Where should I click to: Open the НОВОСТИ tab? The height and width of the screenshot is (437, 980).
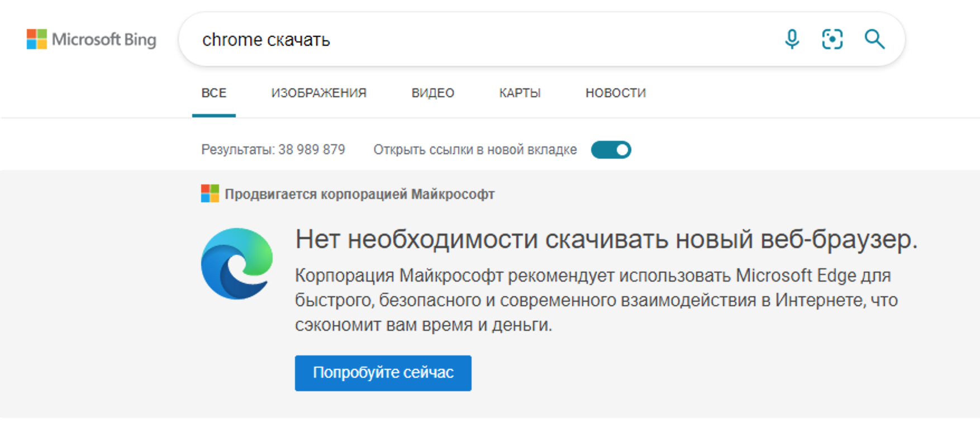point(616,93)
